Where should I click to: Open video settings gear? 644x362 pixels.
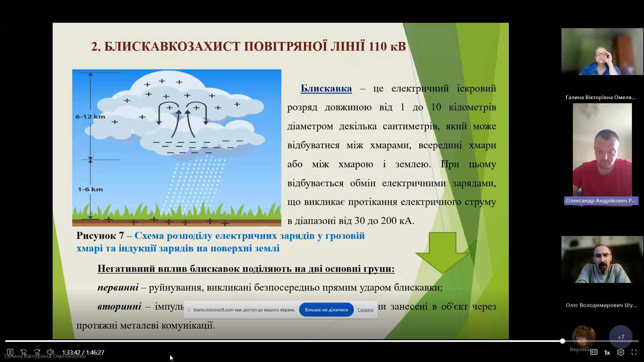[621, 352]
